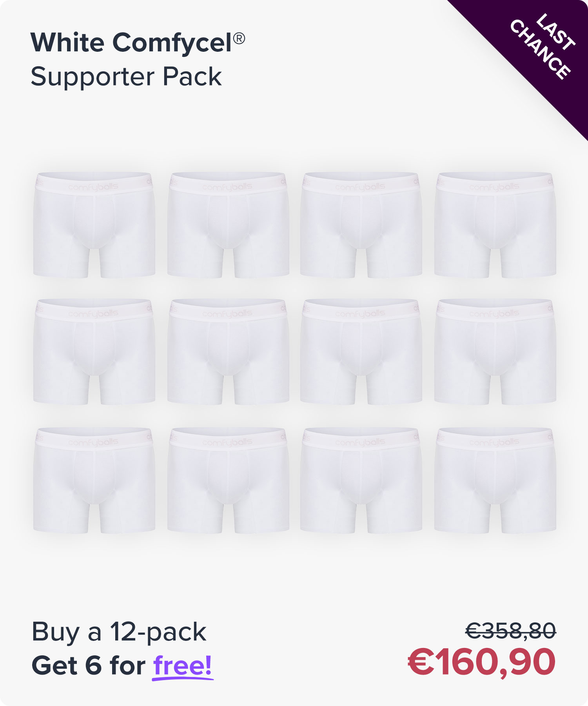Image resolution: width=588 pixels, height=706 pixels.
Task: Select the third boxer in the middle row
Action: [x=361, y=352]
